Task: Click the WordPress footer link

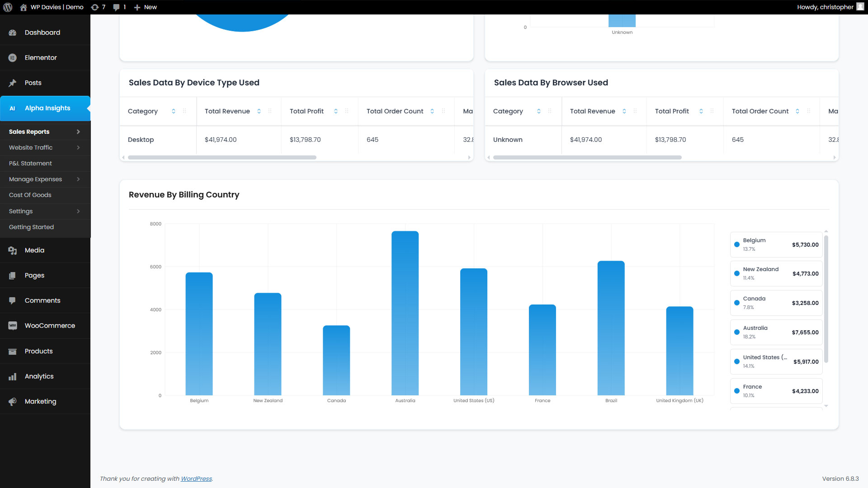Action: (196, 479)
